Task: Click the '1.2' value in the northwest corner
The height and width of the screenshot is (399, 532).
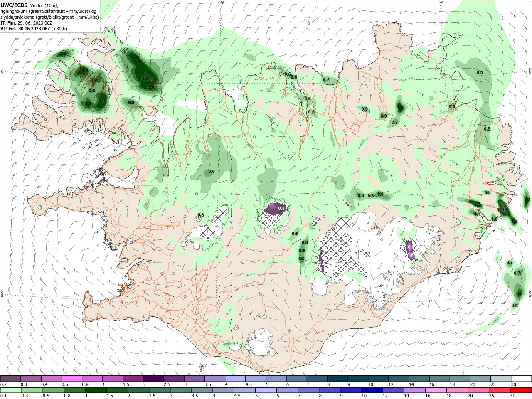Action: [63, 54]
